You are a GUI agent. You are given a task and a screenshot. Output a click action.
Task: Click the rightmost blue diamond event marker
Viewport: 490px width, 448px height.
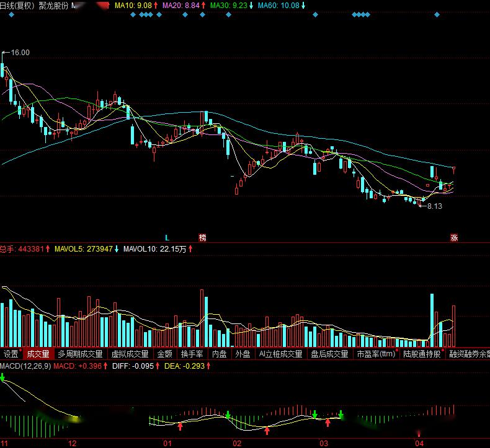click(x=437, y=15)
